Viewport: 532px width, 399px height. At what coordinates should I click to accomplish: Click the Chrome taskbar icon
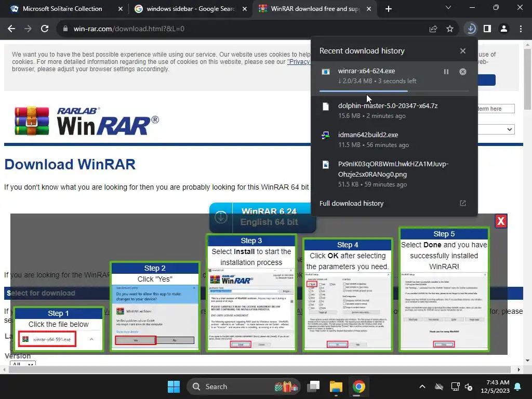(358, 387)
